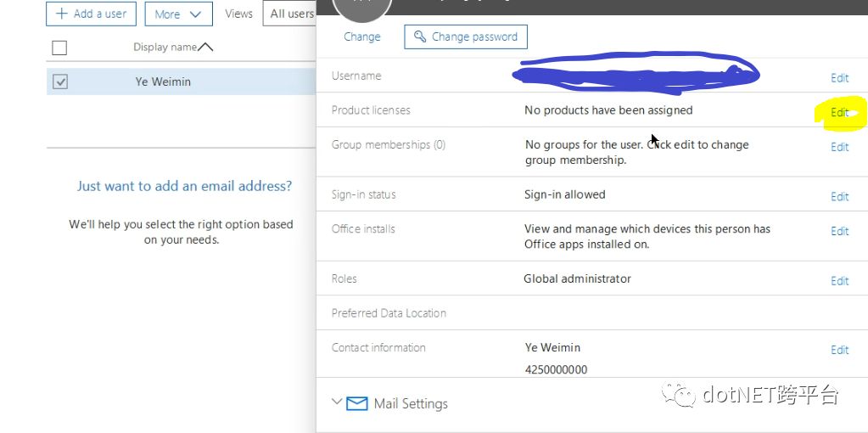Edit the Contact information entry

tap(839, 350)
